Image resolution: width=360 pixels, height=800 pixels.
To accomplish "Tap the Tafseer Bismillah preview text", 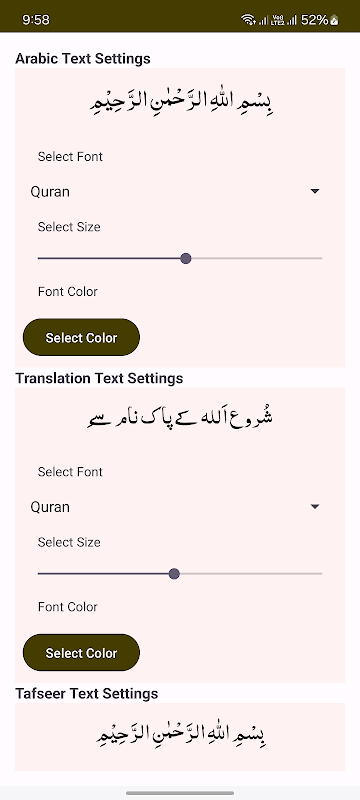I will [x=180, y=734].
